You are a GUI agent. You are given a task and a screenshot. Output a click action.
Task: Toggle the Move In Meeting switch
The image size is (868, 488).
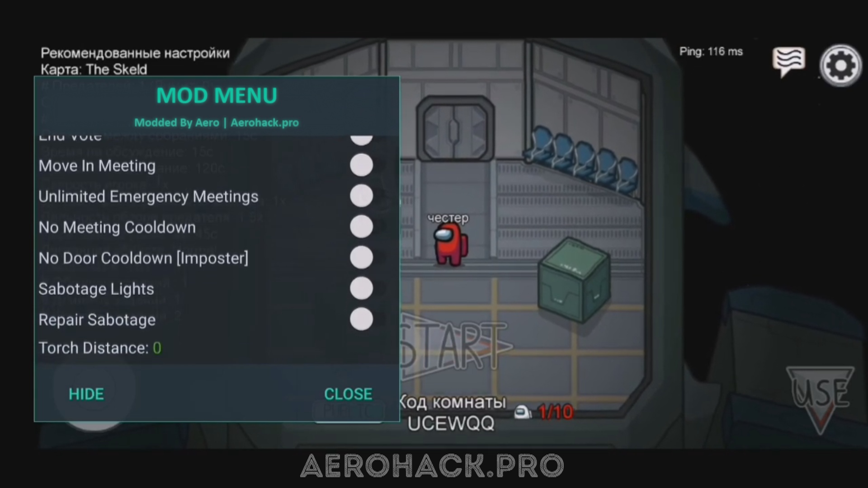click(362, 166)
